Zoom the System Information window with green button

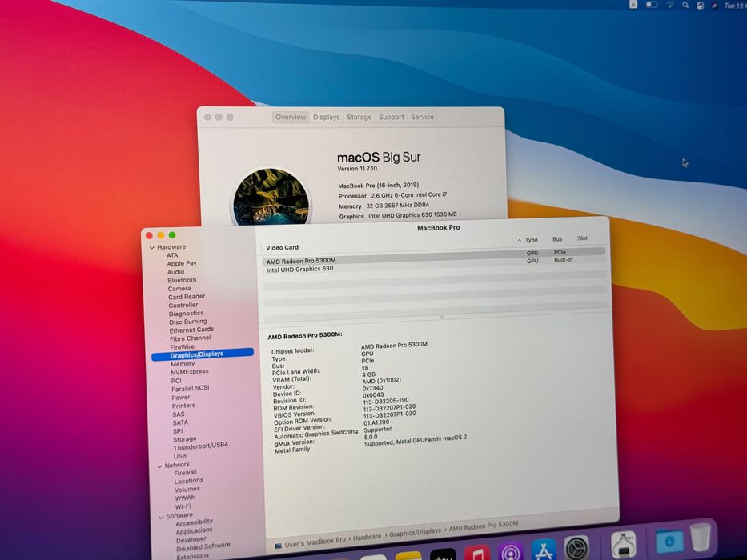[x=172, y=234]
